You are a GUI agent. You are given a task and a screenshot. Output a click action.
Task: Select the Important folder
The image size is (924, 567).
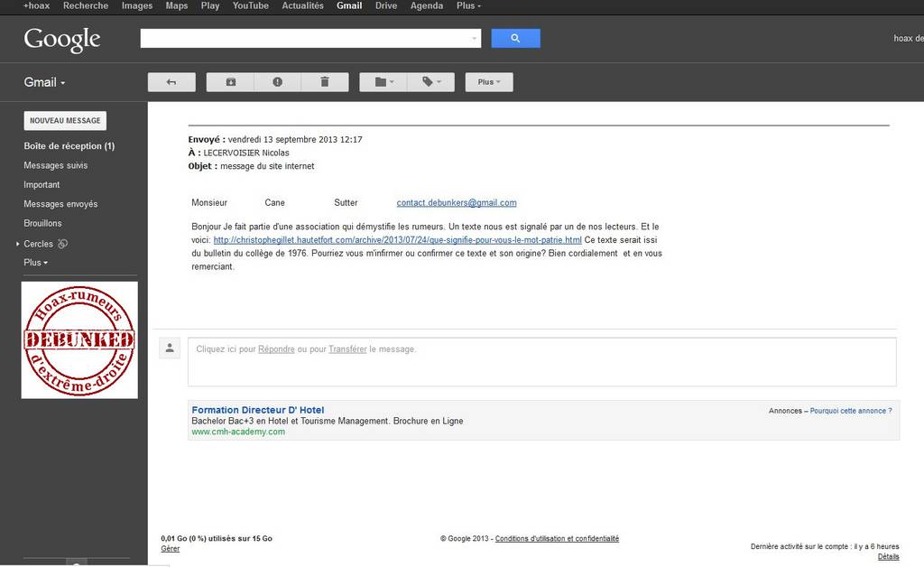tap(42, 185)
